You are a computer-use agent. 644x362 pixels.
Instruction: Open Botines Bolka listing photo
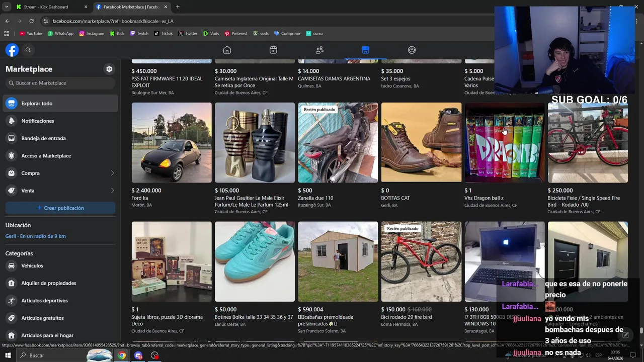click(x=255, y=261)
